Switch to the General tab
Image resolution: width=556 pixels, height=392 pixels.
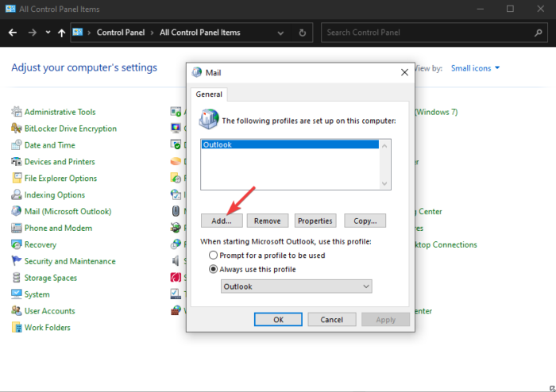(x=209, y=94)
